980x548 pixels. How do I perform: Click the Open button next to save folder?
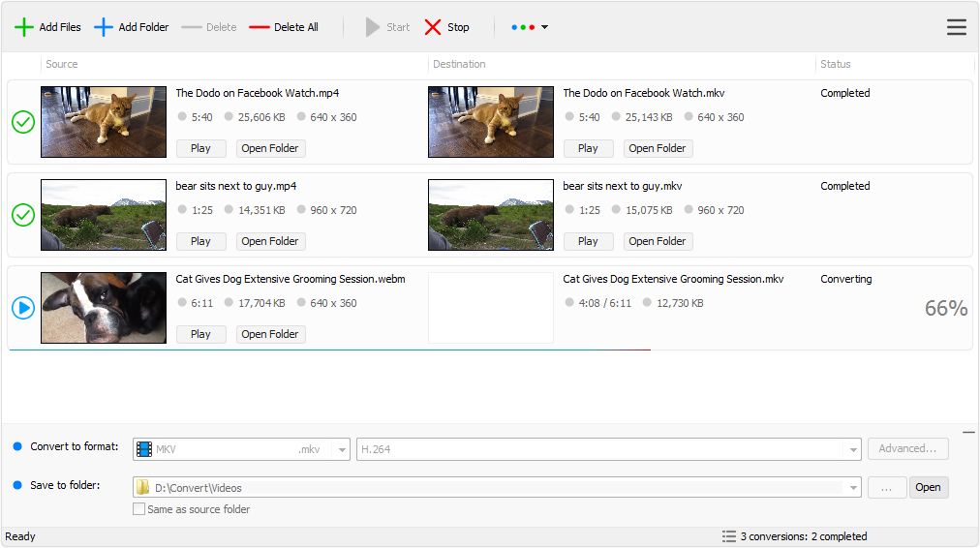pyautogui.click(x=928, y=487)
